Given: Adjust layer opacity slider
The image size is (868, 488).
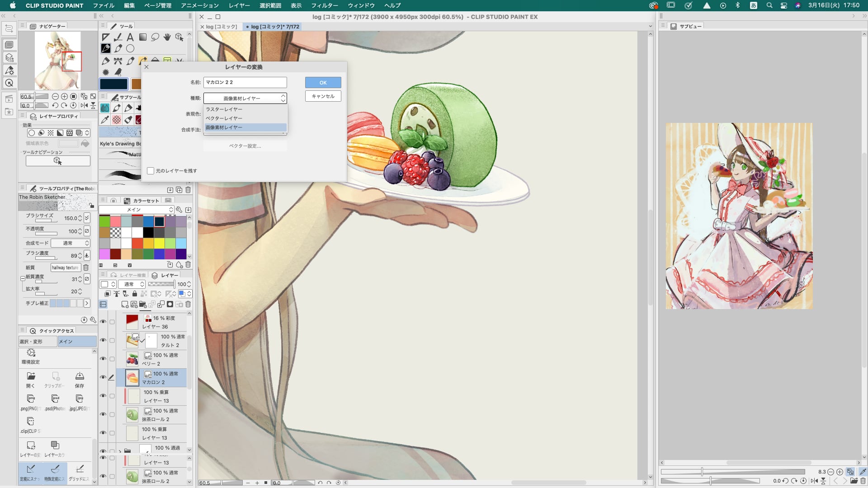Looking at the screenshot, I should pos(161,284).
